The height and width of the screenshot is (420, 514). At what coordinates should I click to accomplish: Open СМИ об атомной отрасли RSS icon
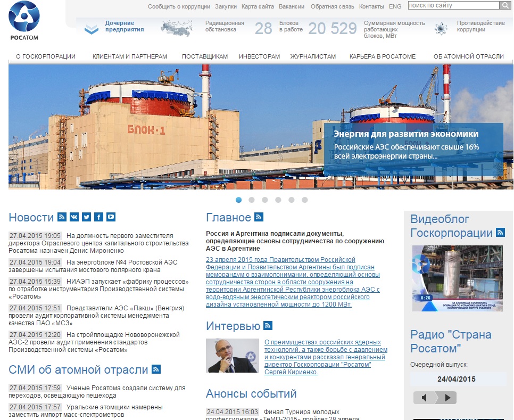[x=156, y=369]
